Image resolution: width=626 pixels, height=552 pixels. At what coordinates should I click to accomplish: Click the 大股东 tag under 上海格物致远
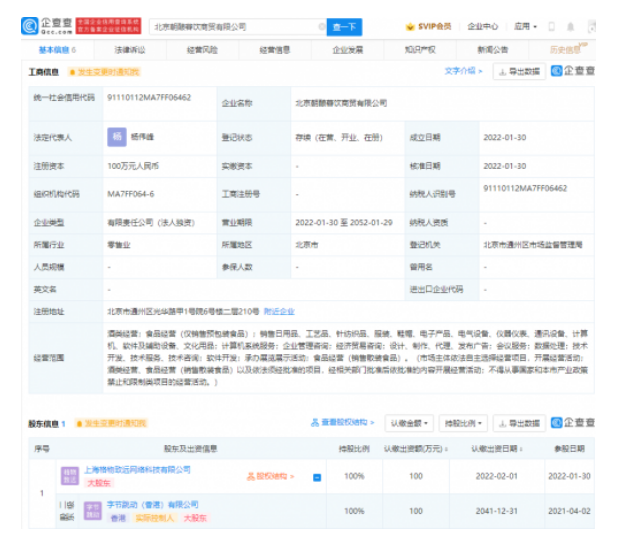tap(99, 483)
